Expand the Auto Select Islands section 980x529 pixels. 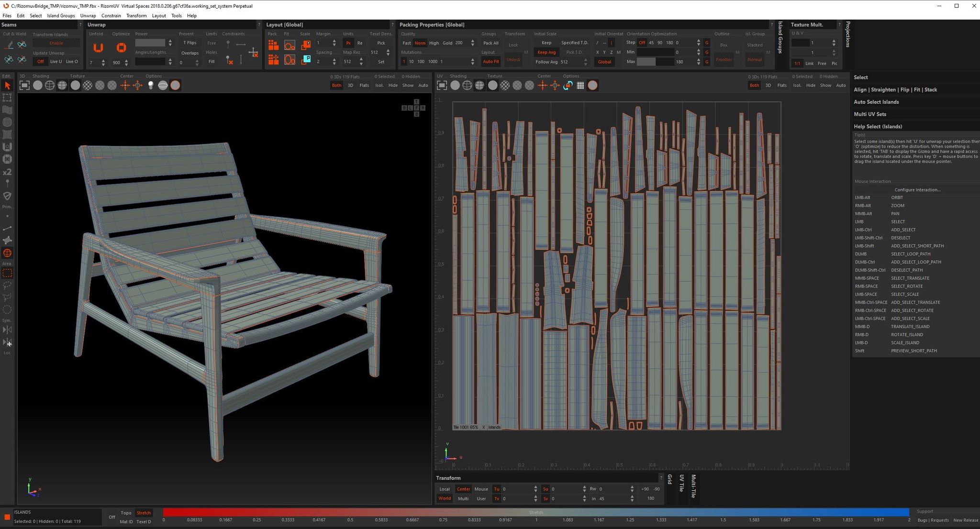coord(876,102)
